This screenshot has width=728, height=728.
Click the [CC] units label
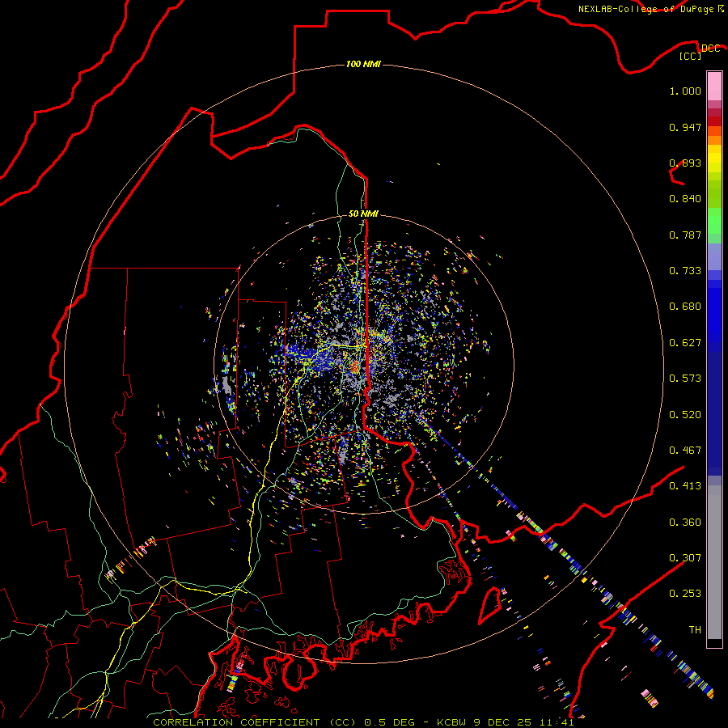(x=691, y=56)
